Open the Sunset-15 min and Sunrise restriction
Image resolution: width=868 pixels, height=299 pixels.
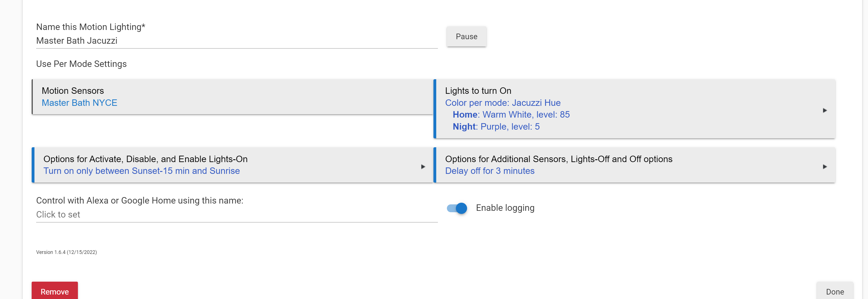tap(141, 171)
